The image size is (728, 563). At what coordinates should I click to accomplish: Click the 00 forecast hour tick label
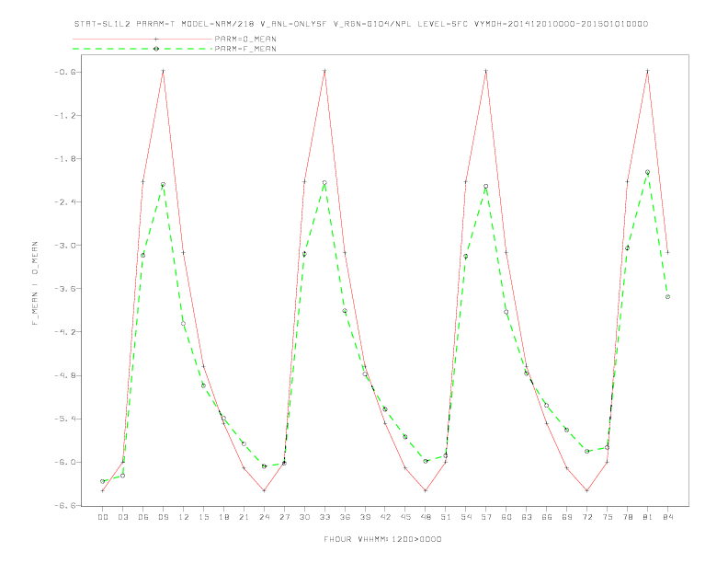tap(103, 517)
